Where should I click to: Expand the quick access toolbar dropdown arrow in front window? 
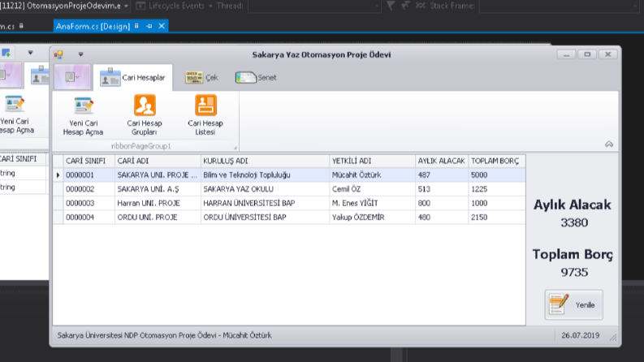pyautogui.click(x=80, y=54)
